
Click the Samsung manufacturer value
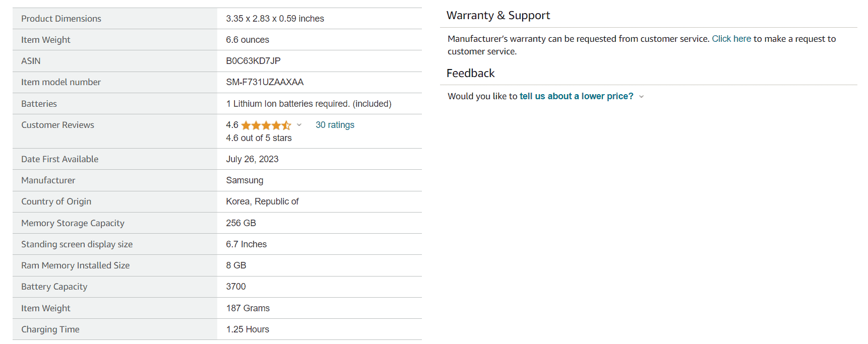244,180
